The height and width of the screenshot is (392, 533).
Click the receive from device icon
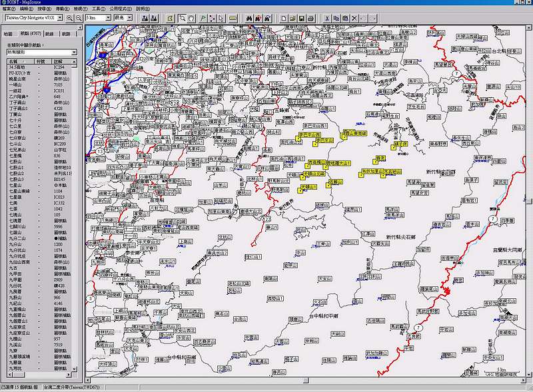coord(154,19)
